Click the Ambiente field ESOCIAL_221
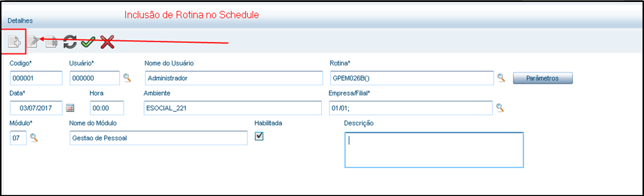 point(232,108)
